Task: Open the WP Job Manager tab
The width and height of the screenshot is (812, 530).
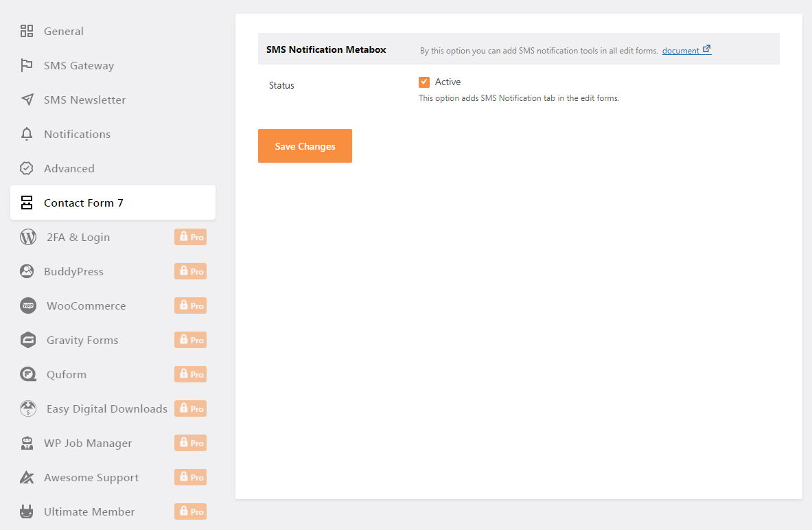Action: [x=88, y=443]
